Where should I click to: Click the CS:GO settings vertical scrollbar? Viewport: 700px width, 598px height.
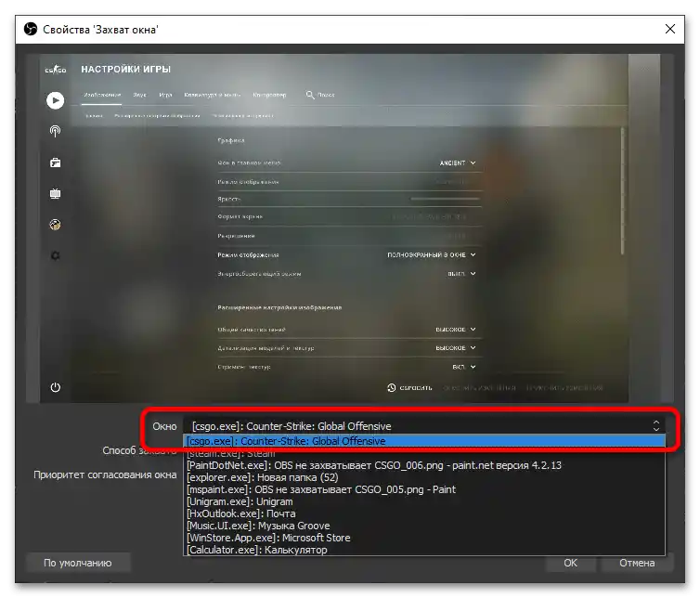click(622, 191)
